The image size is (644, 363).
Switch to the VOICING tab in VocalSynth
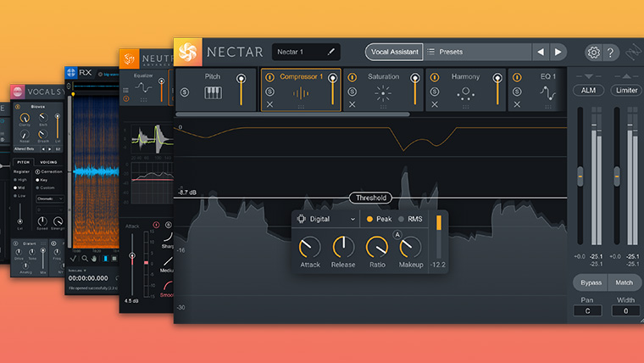48,162
